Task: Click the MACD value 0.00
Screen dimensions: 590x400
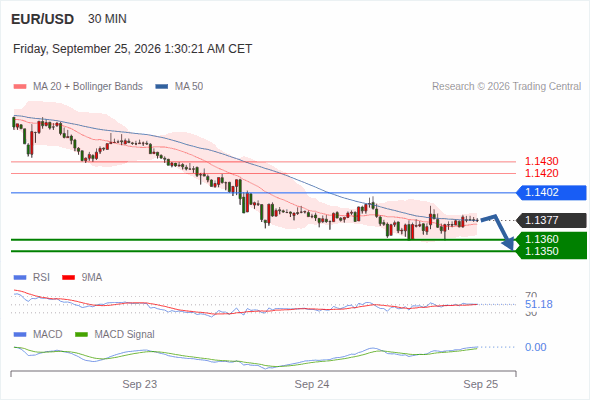Action: pos(535,347)
